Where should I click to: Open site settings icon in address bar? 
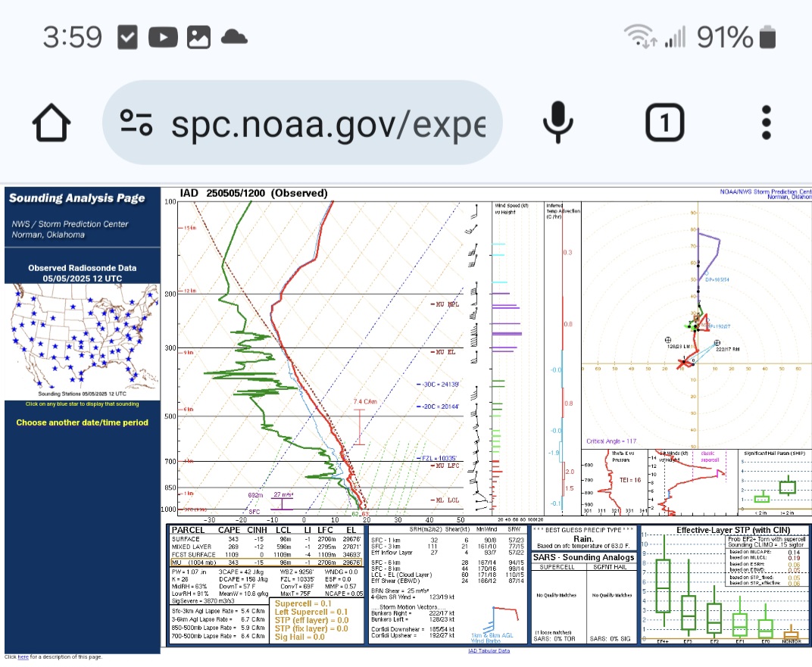[x=136, y=123]
